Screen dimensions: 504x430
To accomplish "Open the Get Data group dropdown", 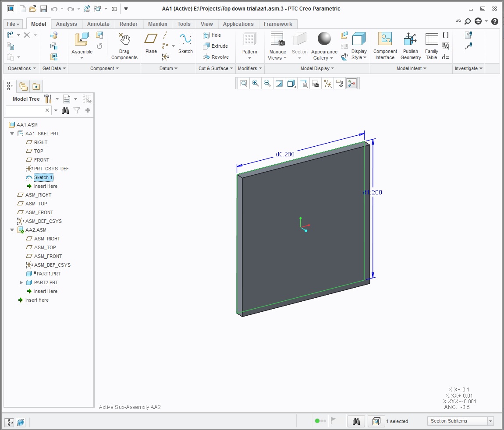I will pyautogui.click(x=54, y=68).
